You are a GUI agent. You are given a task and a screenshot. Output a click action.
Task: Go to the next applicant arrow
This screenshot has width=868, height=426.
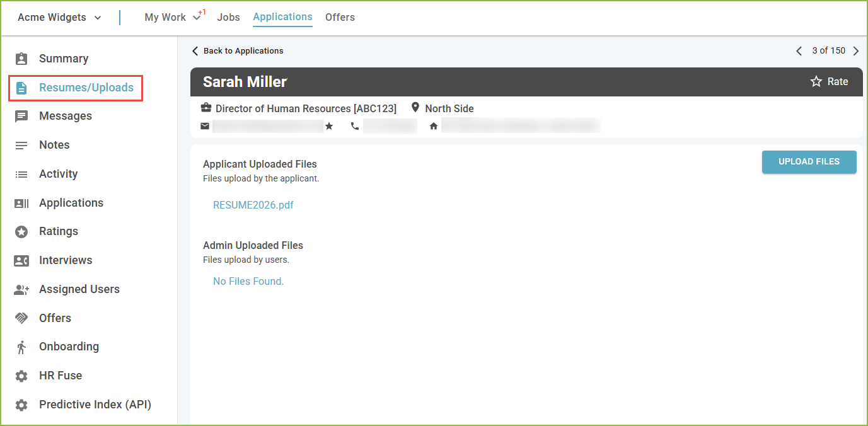coord(855,51)
